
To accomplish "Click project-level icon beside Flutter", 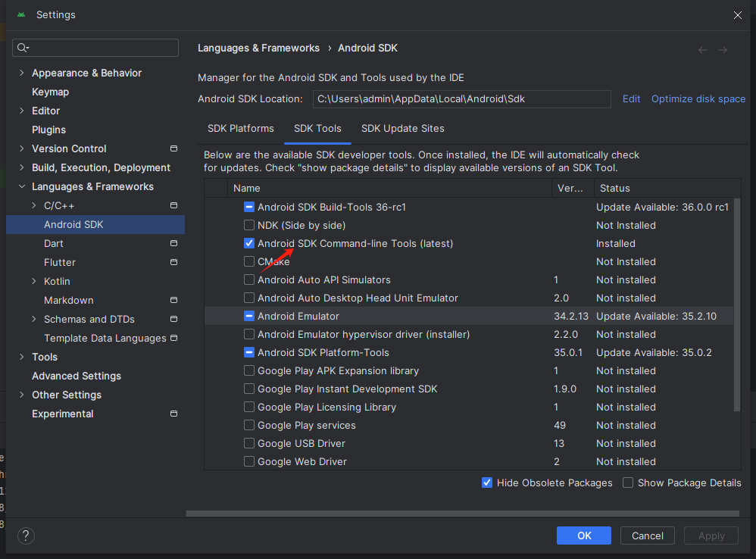I will [x=174, y=262].
